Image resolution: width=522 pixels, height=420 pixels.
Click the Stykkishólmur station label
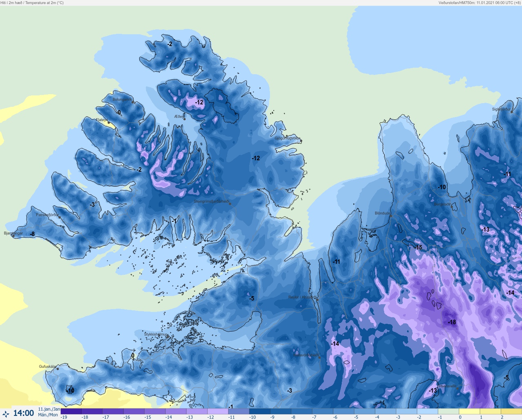[x=156, y=334]
